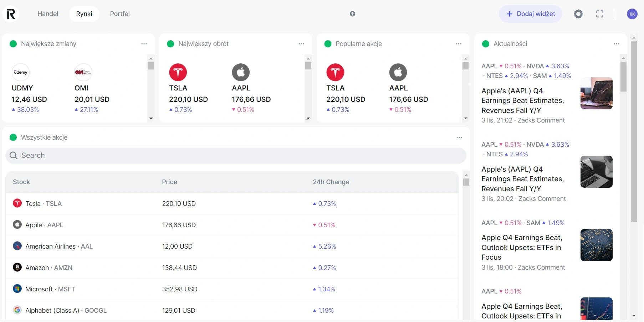The image size is (644, 322).
Task: Click the Wszystkie akcje table scrollbar thumb
Action: coord(466,182)
